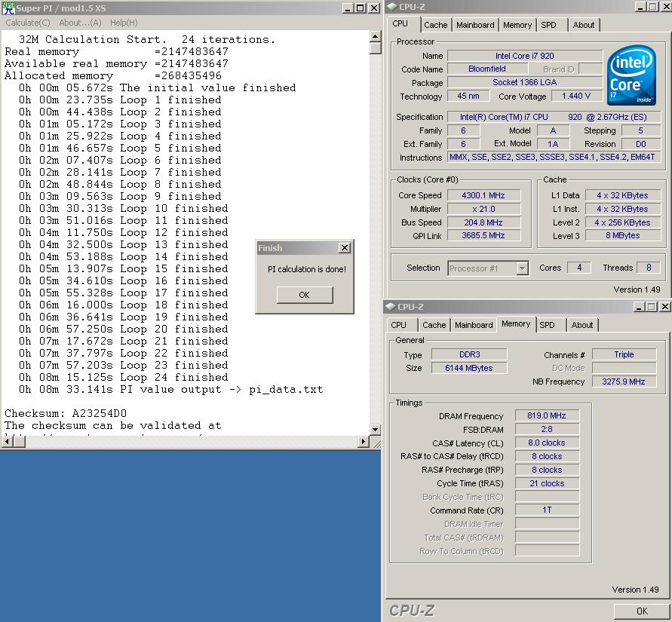Screen dimensions: 672x622
Task: Minimize the lower CPU-Z window
Action: pos(639,306)
